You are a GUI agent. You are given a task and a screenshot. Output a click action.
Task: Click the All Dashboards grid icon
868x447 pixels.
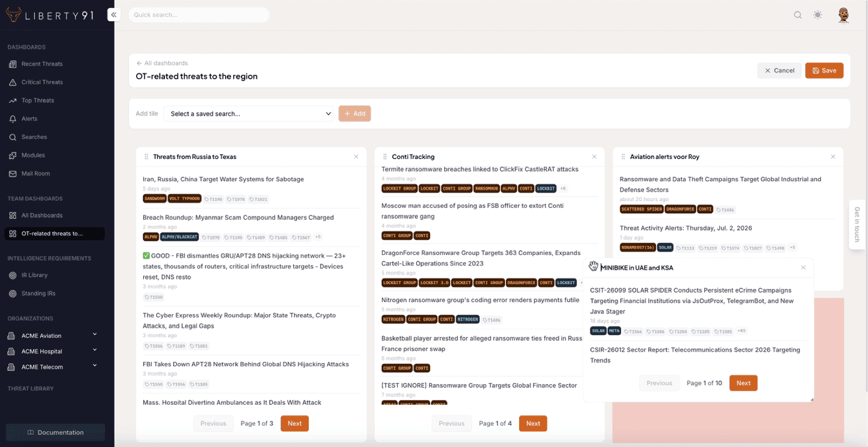pos(12,215)
